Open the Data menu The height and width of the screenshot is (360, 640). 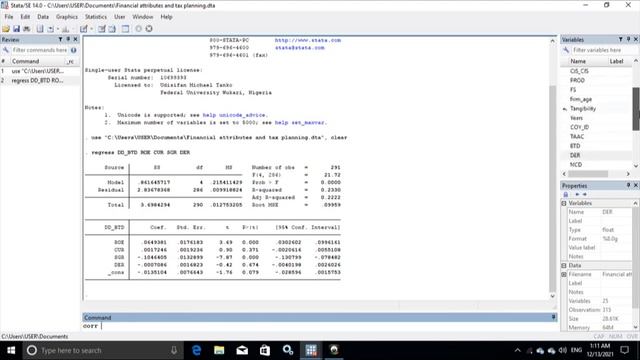coord(43,17)
